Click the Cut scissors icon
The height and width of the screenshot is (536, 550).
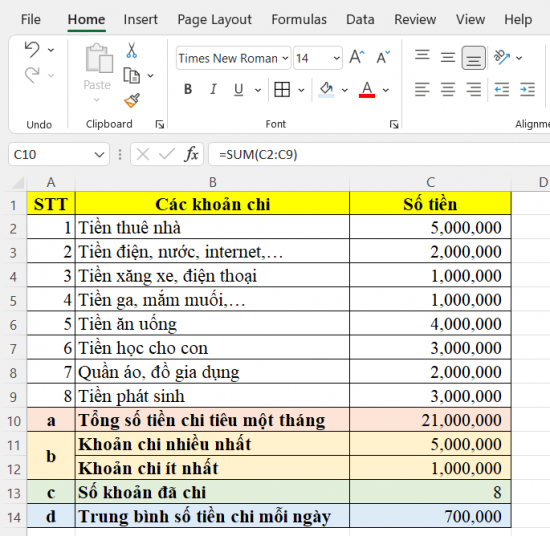(x=132, y=51)
